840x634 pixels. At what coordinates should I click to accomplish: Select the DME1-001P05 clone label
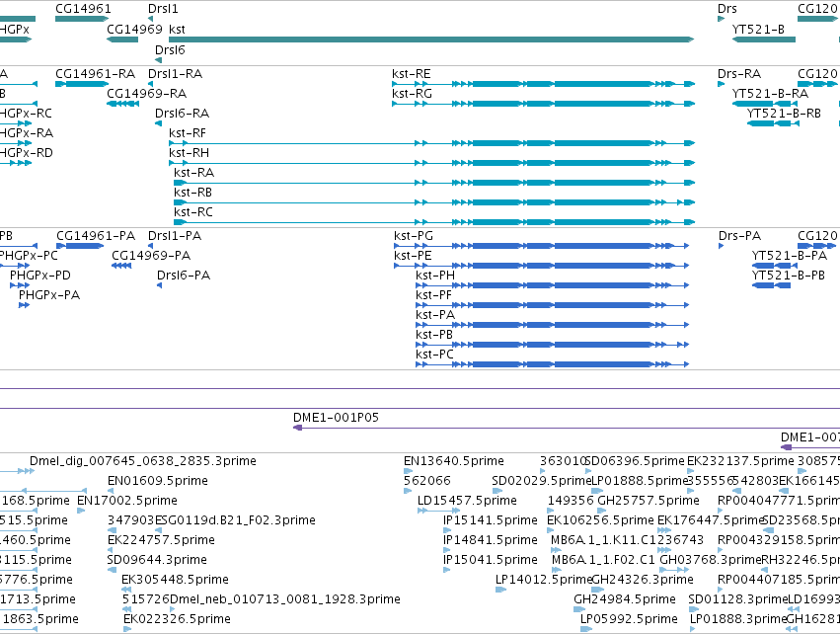point(336,418)
